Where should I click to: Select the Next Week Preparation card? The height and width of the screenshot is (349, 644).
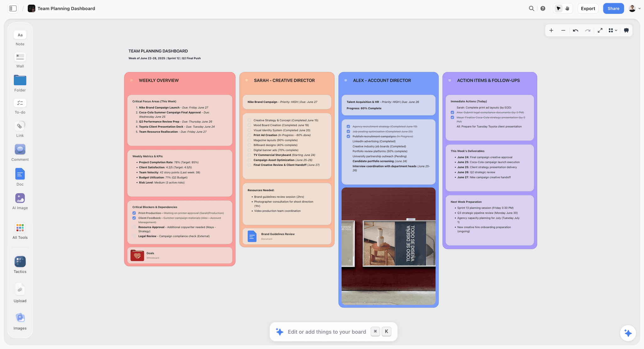coord(490,220)
